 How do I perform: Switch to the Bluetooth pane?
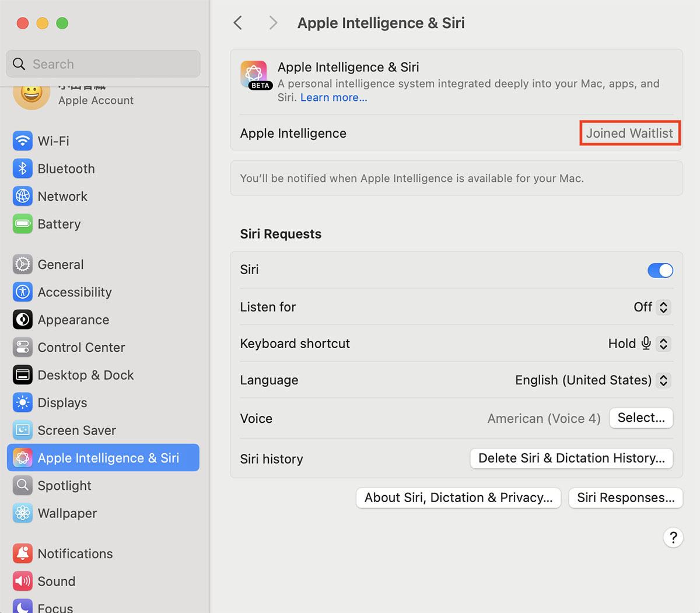pyautogui.click(x=103, y=169)
